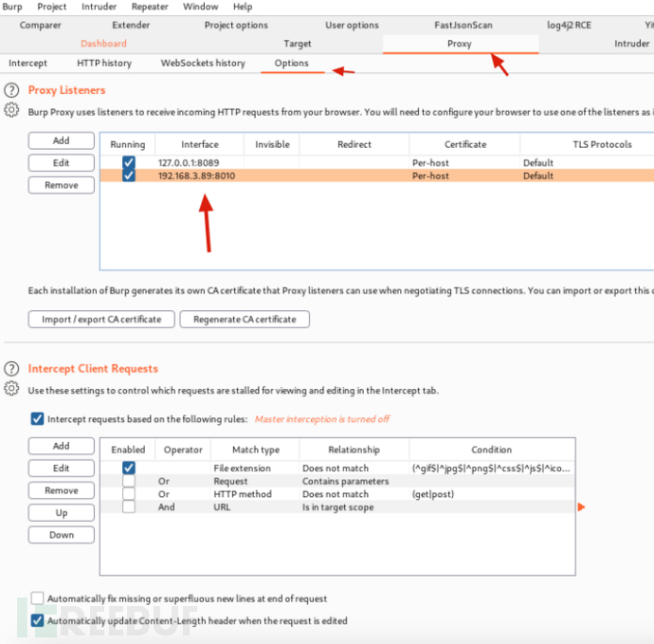Click help icon beside Proxy Listeners
The image size is (654, 644).
tap(11, 90)
